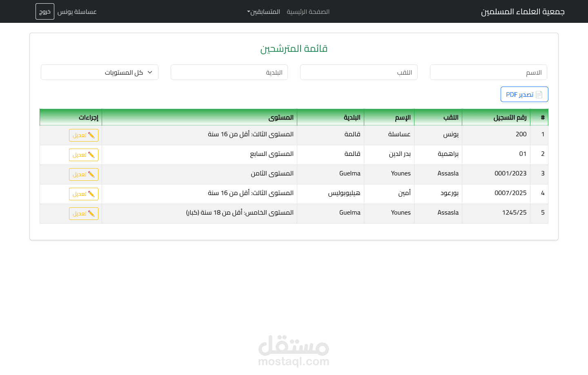
Task: Focus the الاسم name filter field
Action: 488,72
